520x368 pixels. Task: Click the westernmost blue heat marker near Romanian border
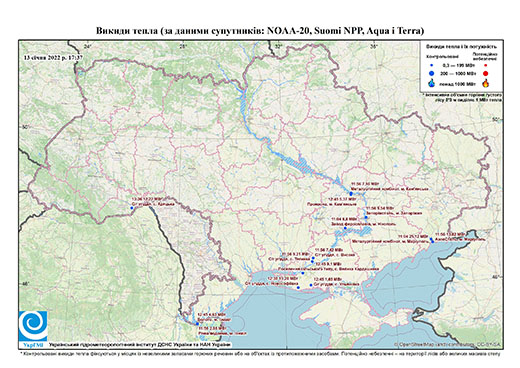[x=132, y=208]
